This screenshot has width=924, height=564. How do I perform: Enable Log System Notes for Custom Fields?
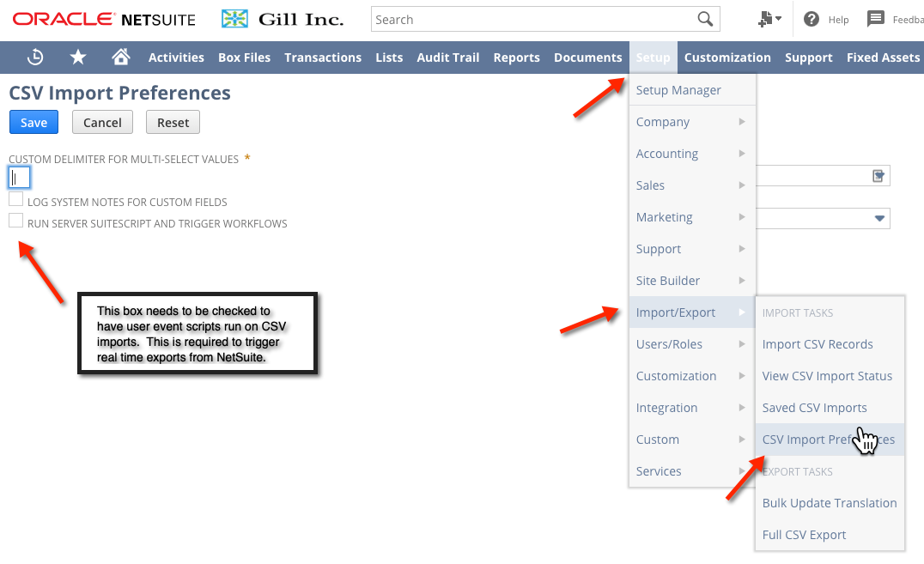pyautogui.click(x=15, y=200)
